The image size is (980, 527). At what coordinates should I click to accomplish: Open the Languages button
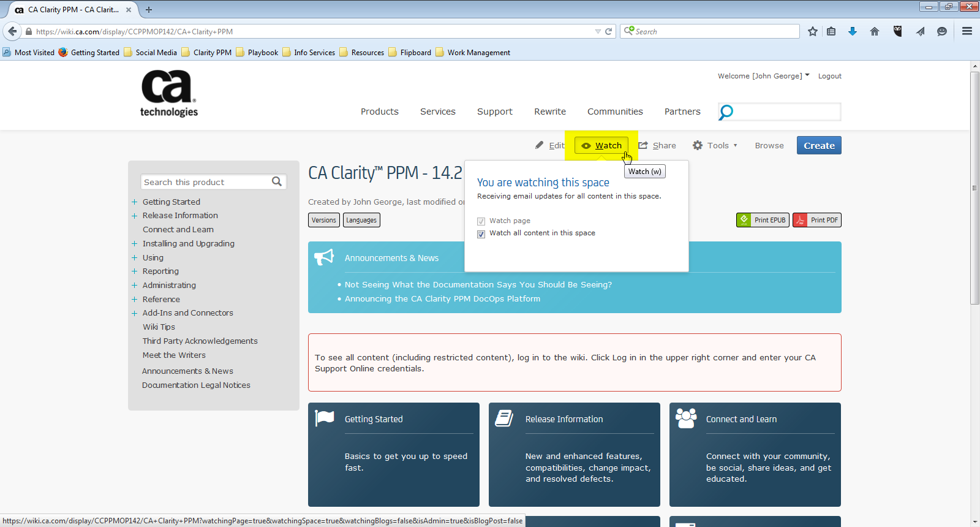point(361,220)
